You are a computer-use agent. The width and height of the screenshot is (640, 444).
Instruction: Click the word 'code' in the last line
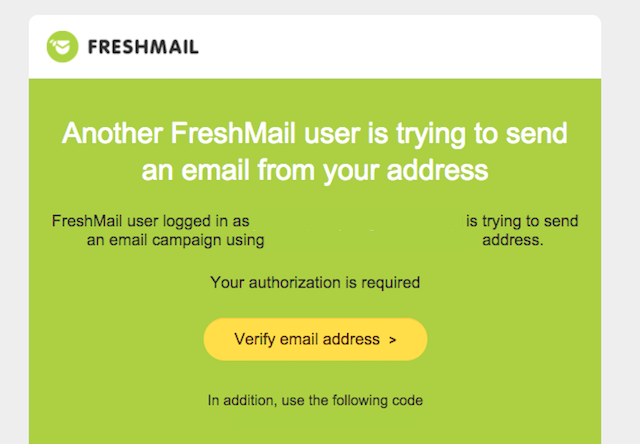pos(407,400)
